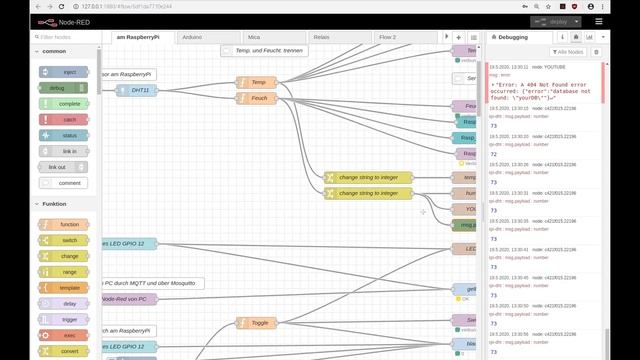
Task: Select the switch node in palette
Action: [63, 240]
